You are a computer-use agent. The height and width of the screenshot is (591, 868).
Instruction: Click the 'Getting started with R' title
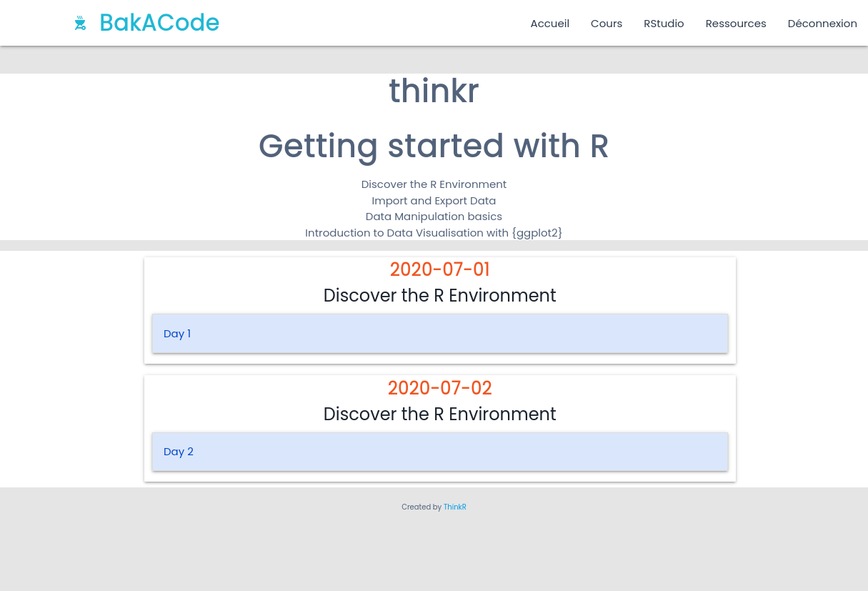pyautogui.click(x=434, y=146)
